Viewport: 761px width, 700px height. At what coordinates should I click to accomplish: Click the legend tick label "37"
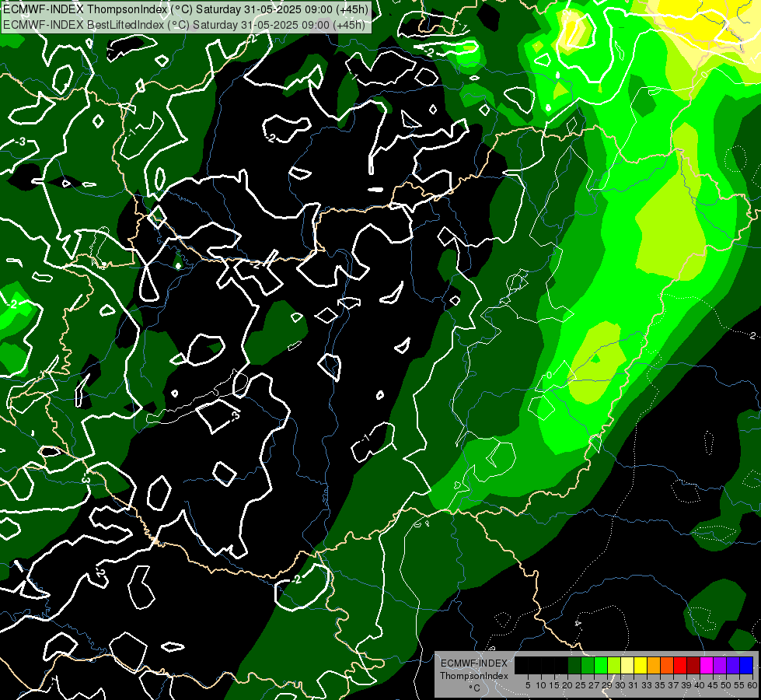[x=674, y=685]
